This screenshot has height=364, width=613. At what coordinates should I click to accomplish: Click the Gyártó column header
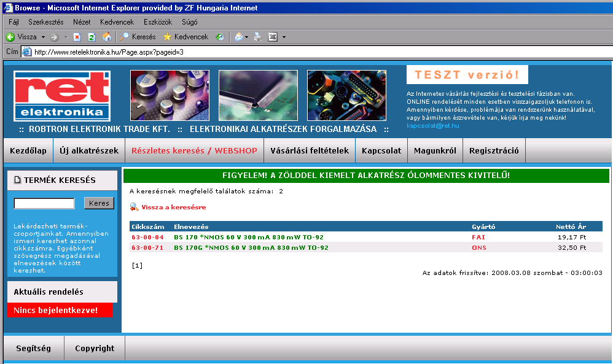tap(483, 227)
